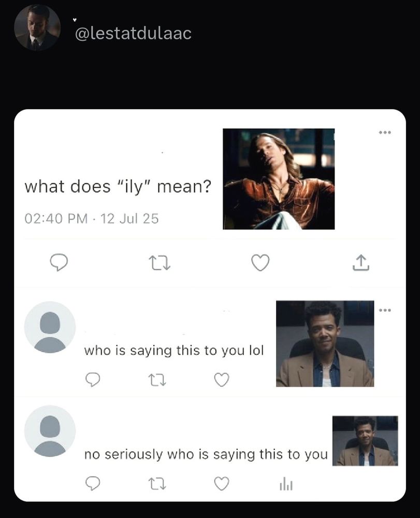Retweet "no seriously who is saying this" reply
This screenshot has width=420, height=518.
157,484
